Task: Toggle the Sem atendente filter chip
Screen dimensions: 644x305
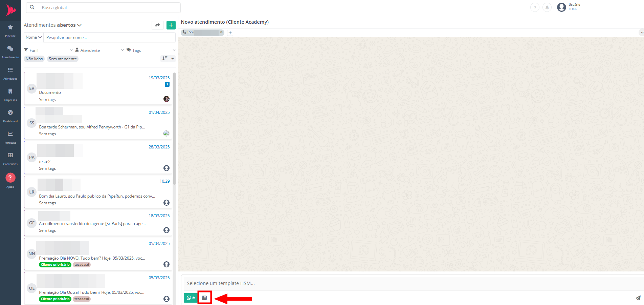Action: point(63,59)
